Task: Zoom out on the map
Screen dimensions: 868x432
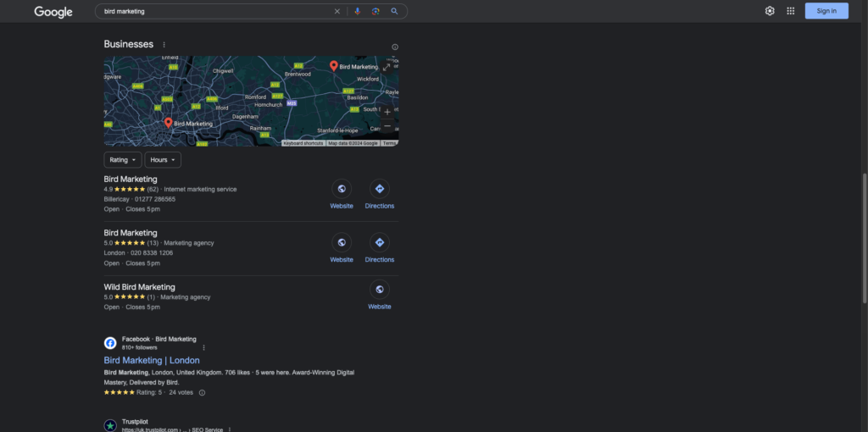Action: click(x=387, y=126)
